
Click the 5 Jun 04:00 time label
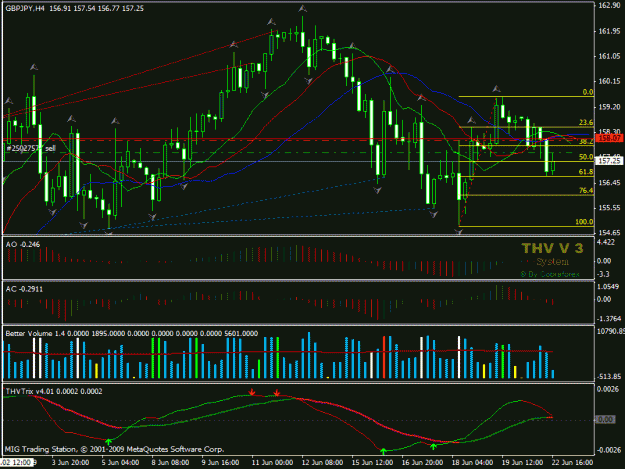(120, 462)
